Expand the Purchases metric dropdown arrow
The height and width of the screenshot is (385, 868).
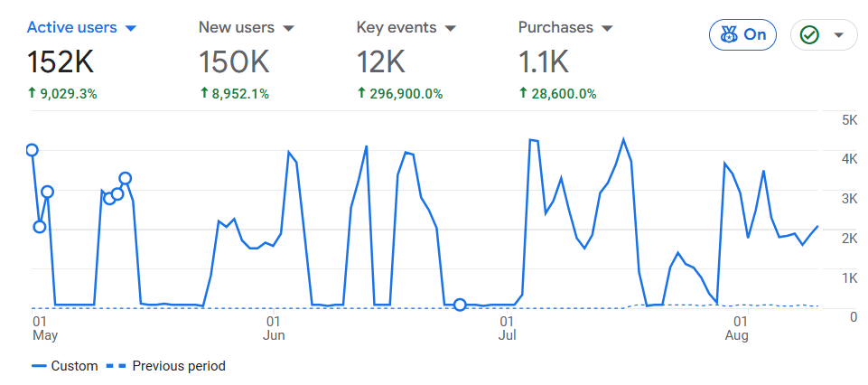pos(607,28)
